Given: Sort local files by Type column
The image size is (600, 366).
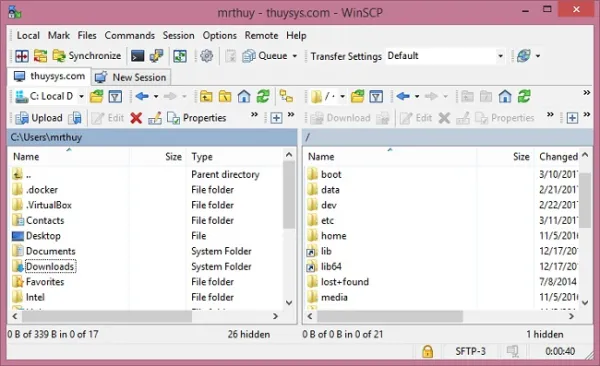Looking at the screenshot, I should click(x=234, y=157).
